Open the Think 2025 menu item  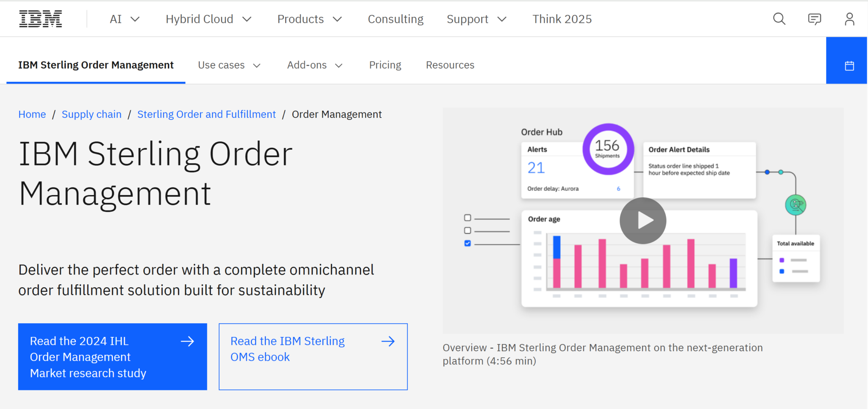(562, 19)
